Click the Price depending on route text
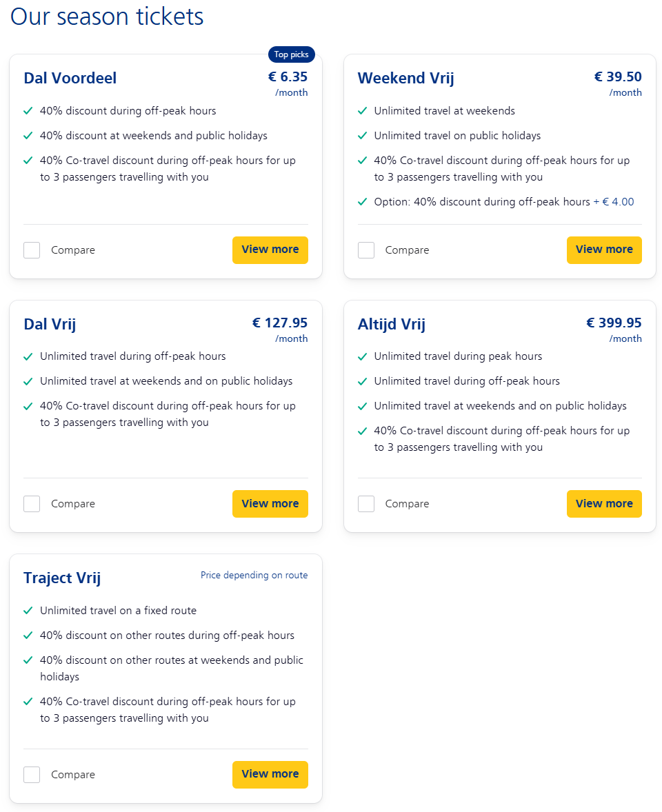Screen dimensions: 662x812 [x=254, y=576]
